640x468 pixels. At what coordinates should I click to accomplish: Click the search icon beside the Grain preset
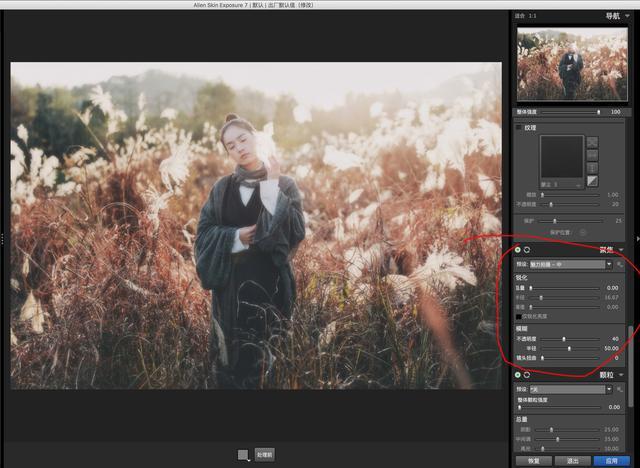[x=620, y=389]
